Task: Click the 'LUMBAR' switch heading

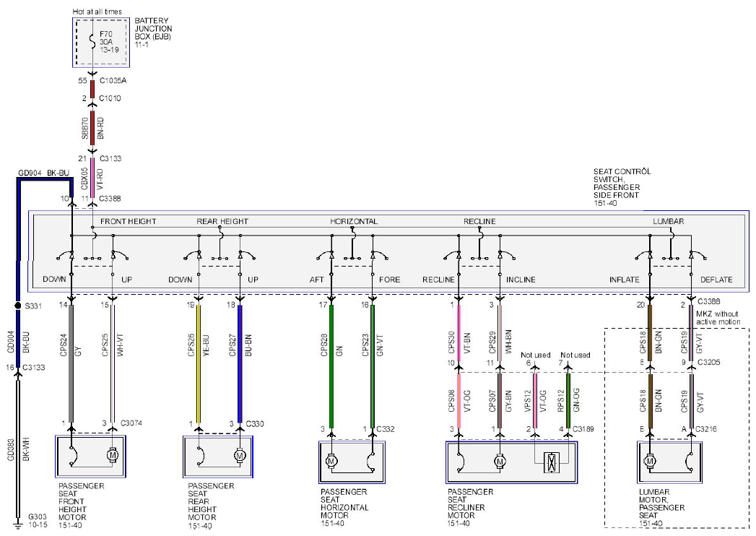Action: point(668,222)
